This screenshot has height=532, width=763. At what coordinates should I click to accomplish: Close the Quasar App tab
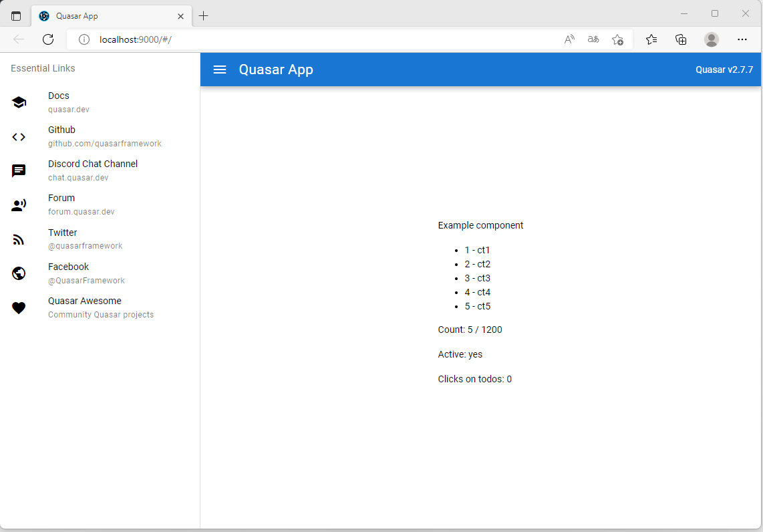click(x=180, y=16)
